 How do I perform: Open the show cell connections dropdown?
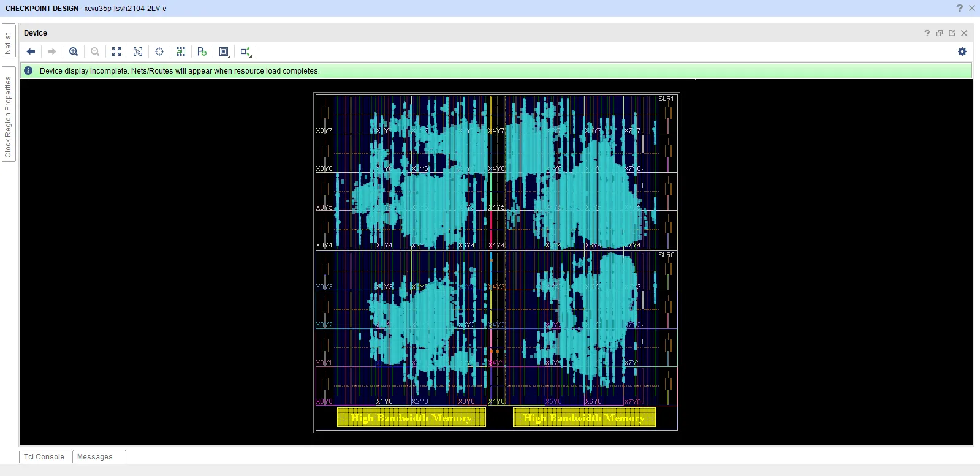[246, 52]
